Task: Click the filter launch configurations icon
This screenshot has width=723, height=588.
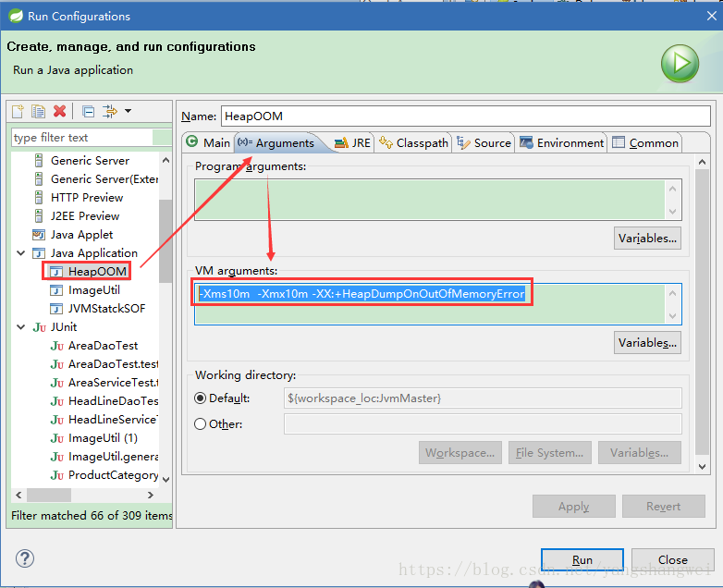Action: (109, 111)
